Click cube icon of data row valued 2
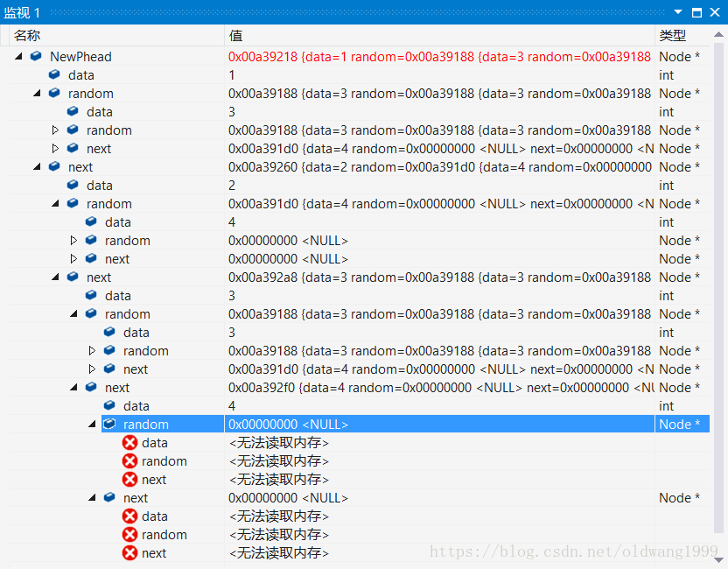Viewport: 728px width, 569px height. (73, 185)
